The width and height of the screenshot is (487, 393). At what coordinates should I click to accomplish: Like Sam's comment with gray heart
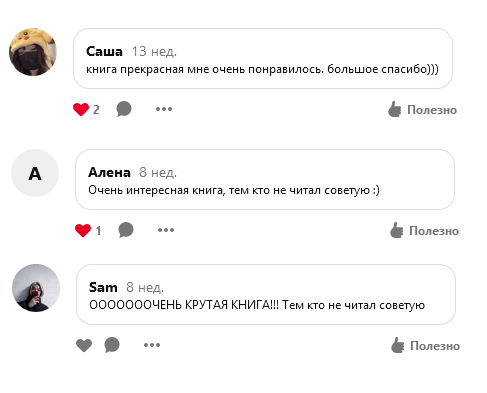pos(84,345)
